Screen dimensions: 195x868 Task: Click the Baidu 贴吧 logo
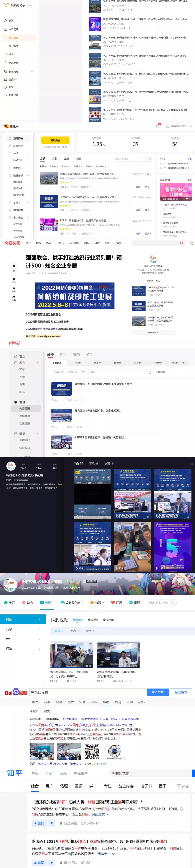[x=16, y=692]
